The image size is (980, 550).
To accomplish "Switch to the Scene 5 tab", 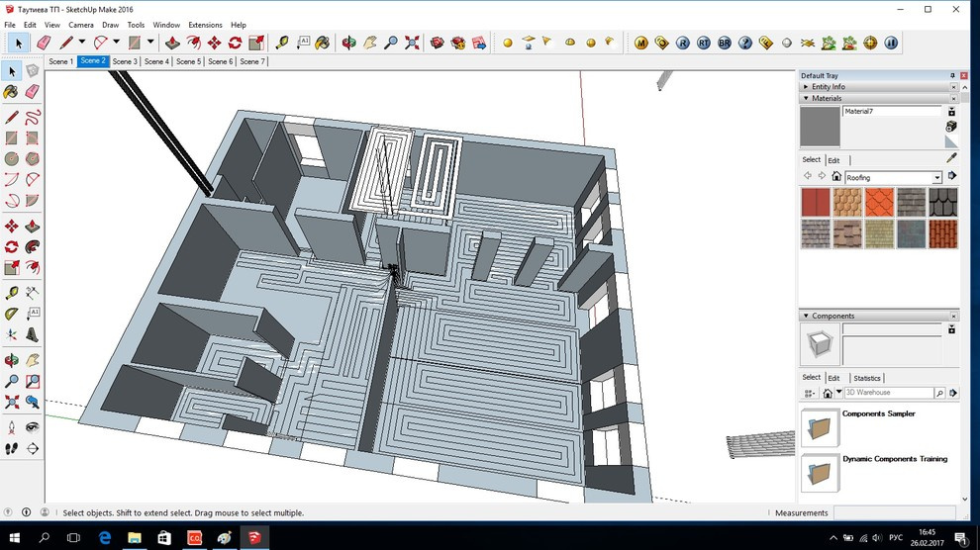I will [188, 61].
